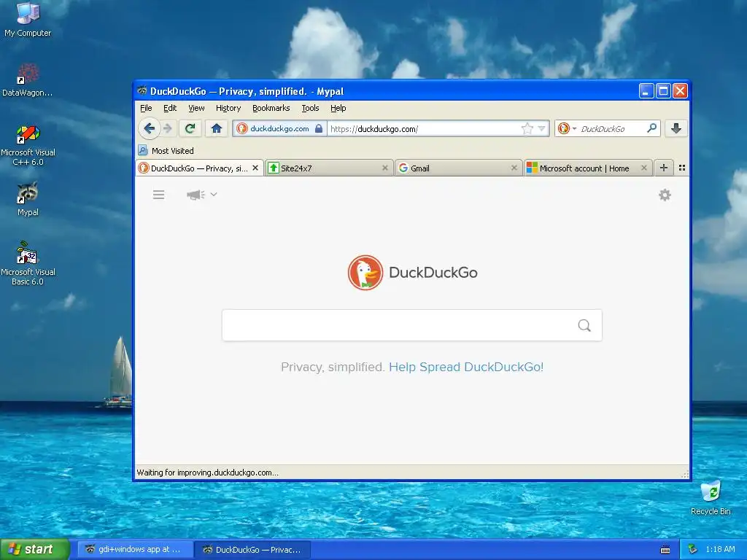Close the Microsoft account tab

click(643, 168)
